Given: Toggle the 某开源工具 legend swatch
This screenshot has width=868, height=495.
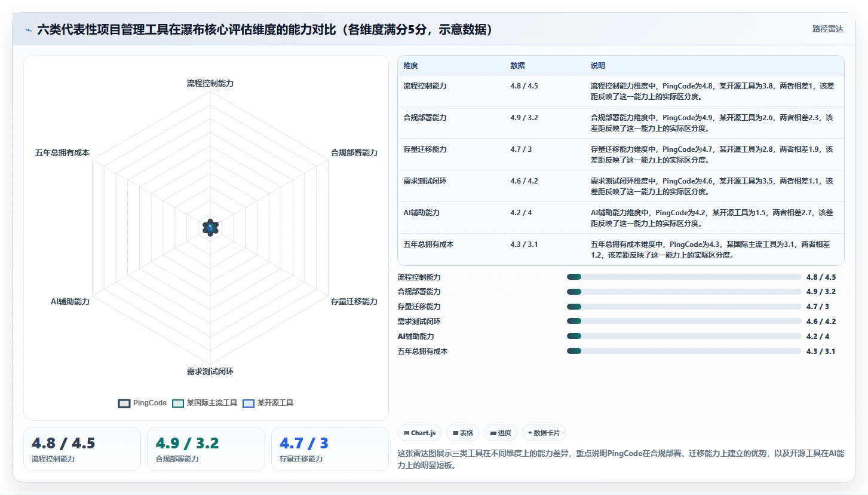Looking at the screenshot, I should point(249,403).
